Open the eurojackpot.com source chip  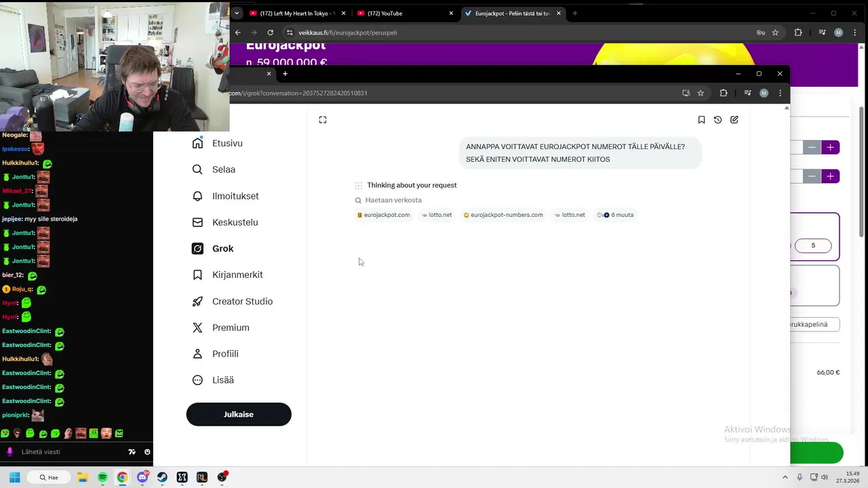coord(383,215)
